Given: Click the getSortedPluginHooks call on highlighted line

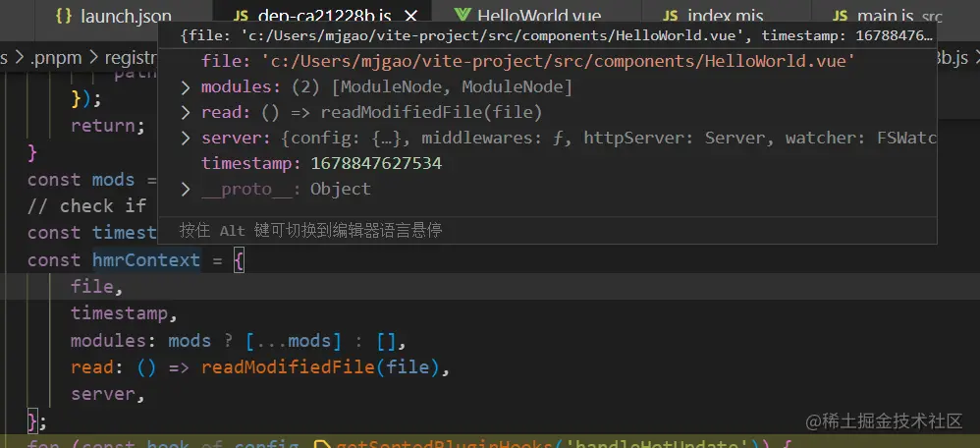Looking at the screenshot, I should tap(445, 443).
